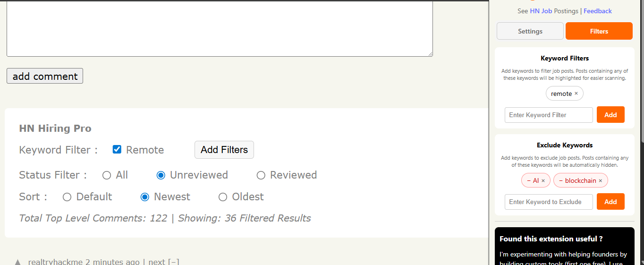The width and height of the screenshot is (644, 265).
Task: Click the add comment button
Action: tap(45, 76)
